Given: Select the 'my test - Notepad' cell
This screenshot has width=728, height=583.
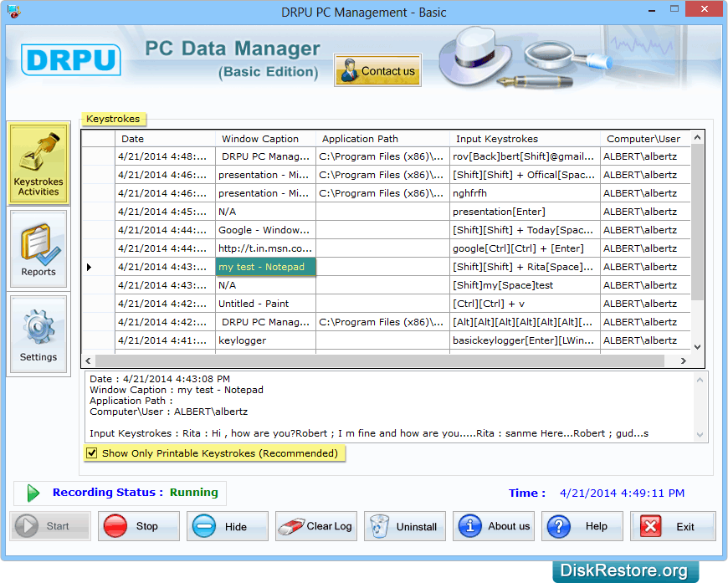Looking at the screenshot, I should (x=265, y=267).
